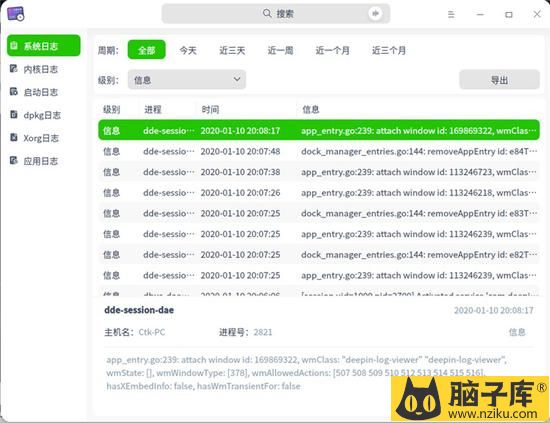Sort by the 时间 column header
550x423 pixels.
210,109
